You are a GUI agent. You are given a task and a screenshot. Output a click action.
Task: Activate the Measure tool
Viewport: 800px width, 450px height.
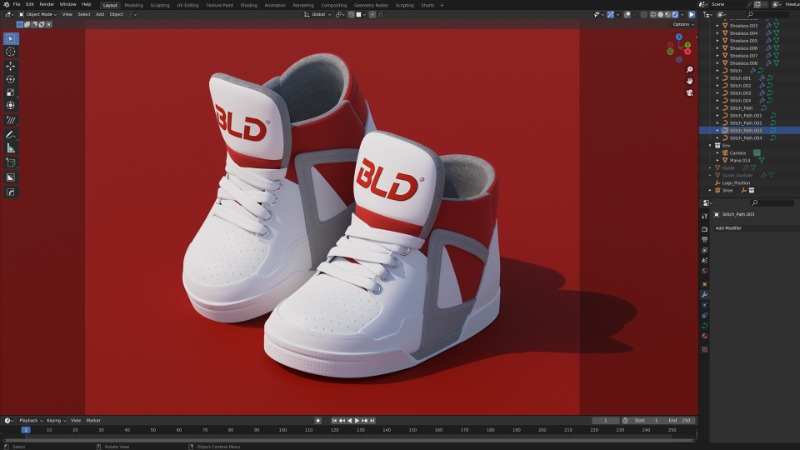pyautogui.click(x=11, y=148)
